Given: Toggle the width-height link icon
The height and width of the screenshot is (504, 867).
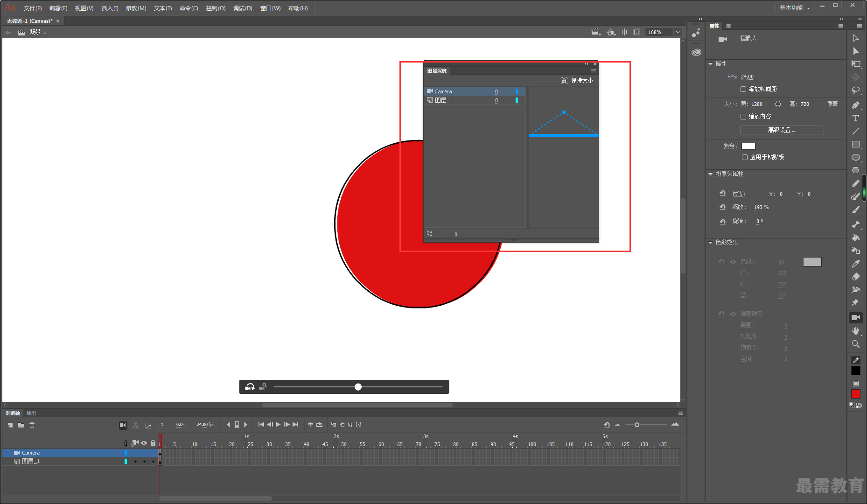Looking at the screenshot, I should coord(778,104).
